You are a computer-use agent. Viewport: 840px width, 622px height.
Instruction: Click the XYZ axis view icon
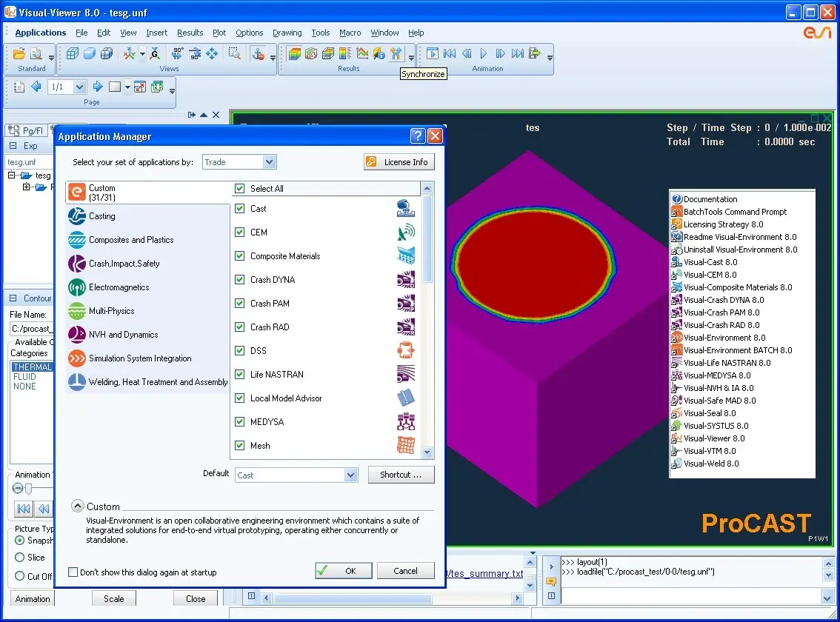(x=129, y=53)
